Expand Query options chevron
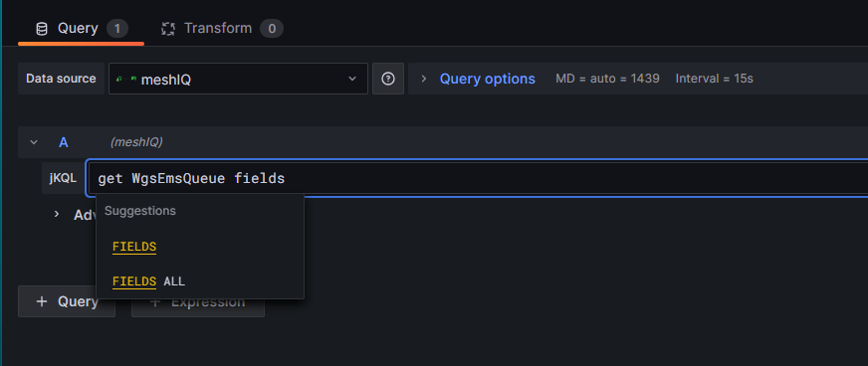Image resolution: width=868 pixels, height=366 pixels. pos(423,79)
